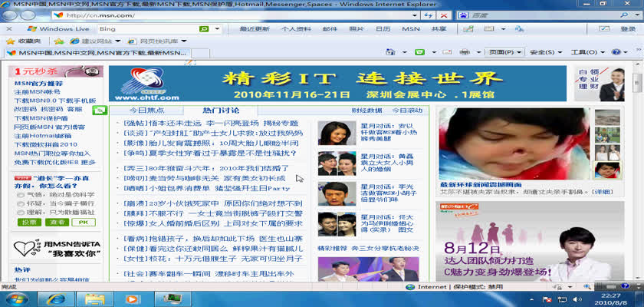This screenshot has height=307, width=644.
Task: Open the Print dropdown arrow
Action: pos(478,52)
